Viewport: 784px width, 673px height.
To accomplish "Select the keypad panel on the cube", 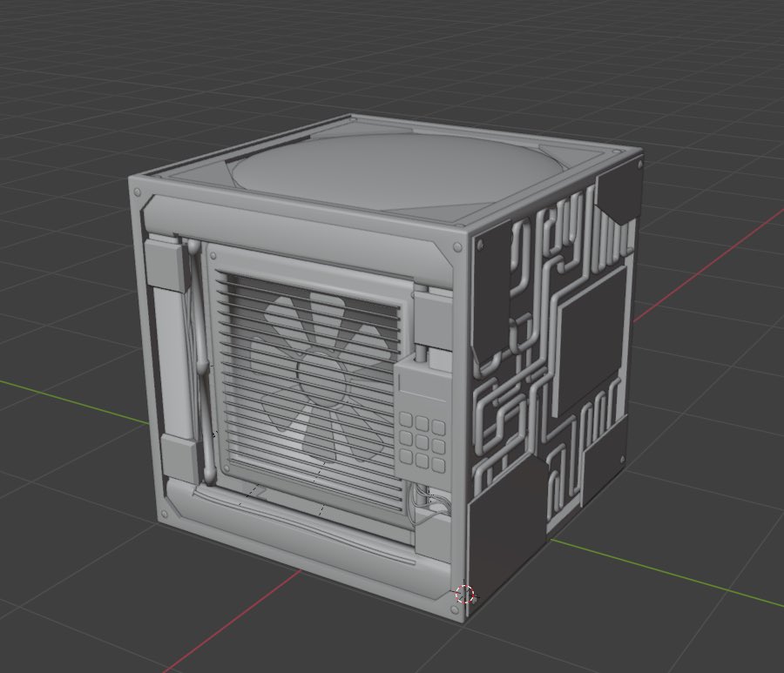I will [x=422, y=422].
